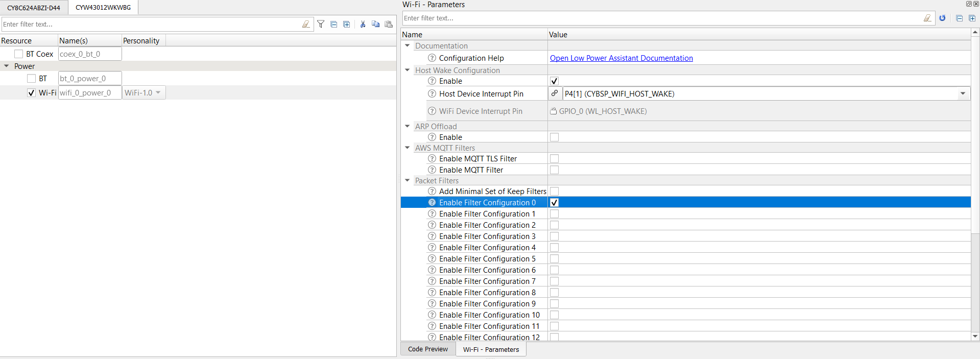Screen dimensions: 980x359
Task: Collapse all parameter groups icon
Action: pos(960,18)
